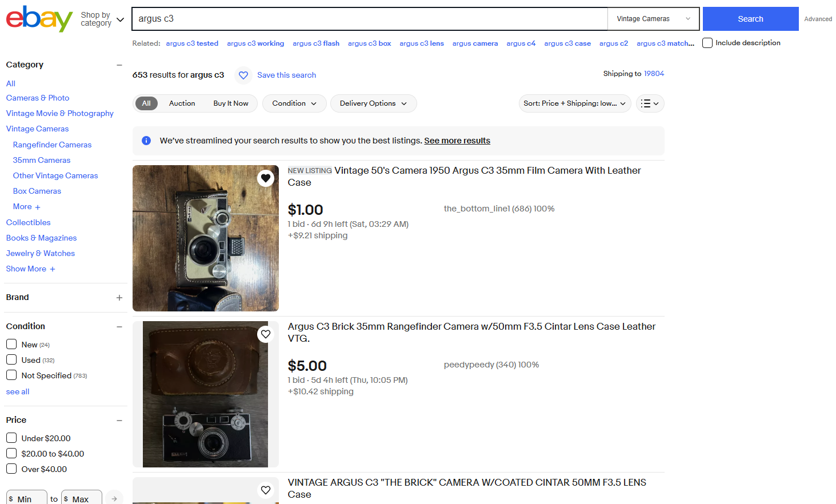The height and width of the screenshot is (504, 836).
Task: Click See more results link
Action: click(457, 141)
